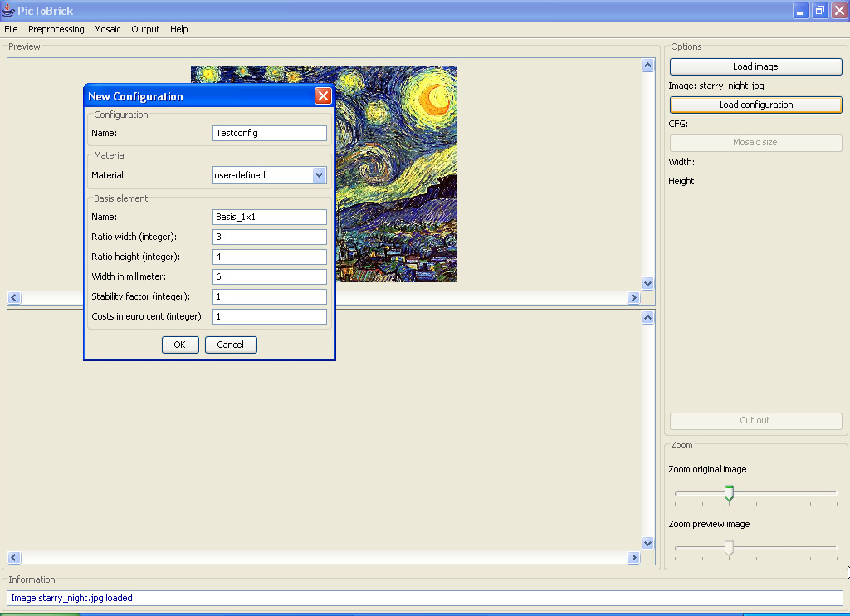Open the Mosaic menu
Viewport: 850px width, 616px height.
pyautogui.click(x=107, y=29)
